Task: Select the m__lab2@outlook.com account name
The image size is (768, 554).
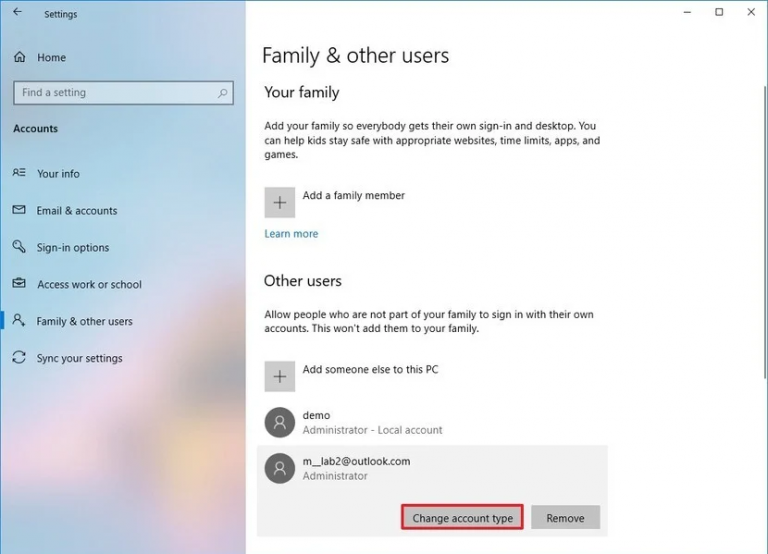Action: 357,461
